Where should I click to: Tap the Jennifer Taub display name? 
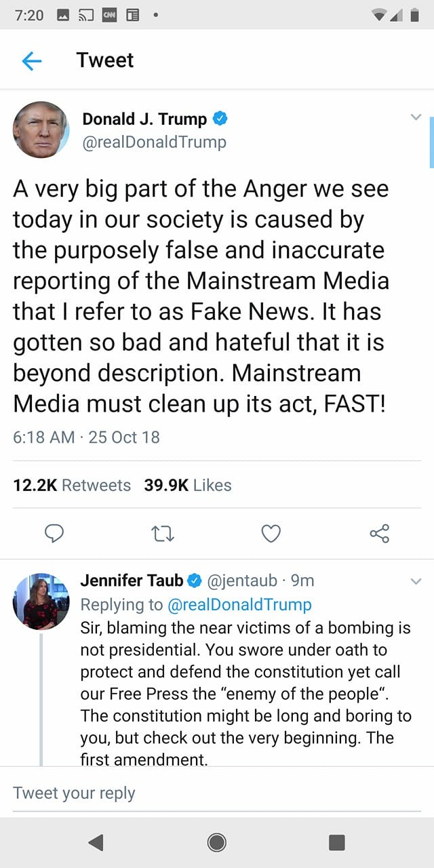click(x=132, y=580)
